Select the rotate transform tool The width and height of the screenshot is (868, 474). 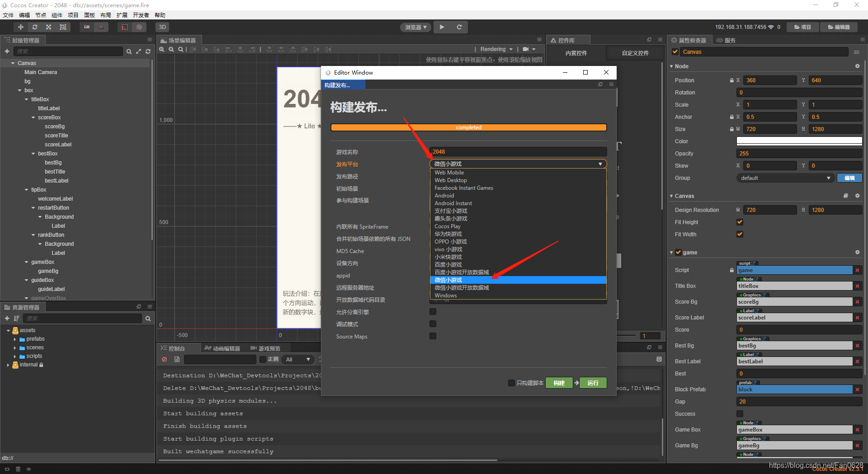pyautogui.click(x=35, y=27)
